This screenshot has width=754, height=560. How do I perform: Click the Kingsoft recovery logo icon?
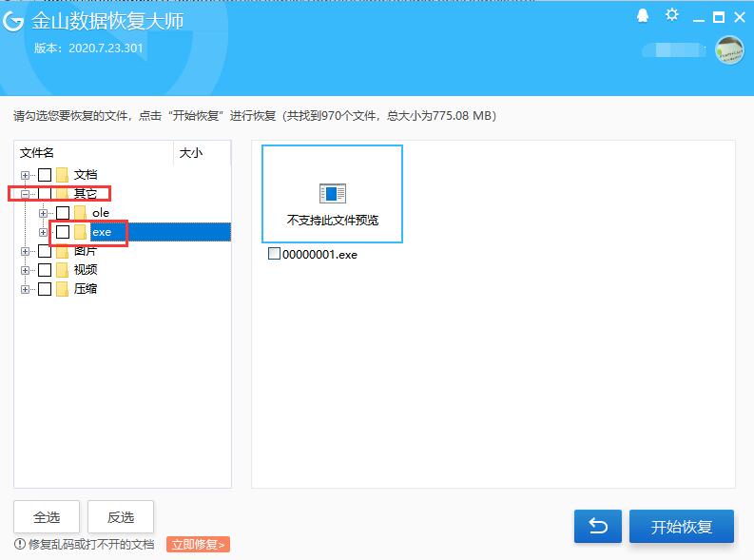click(13, 21)
